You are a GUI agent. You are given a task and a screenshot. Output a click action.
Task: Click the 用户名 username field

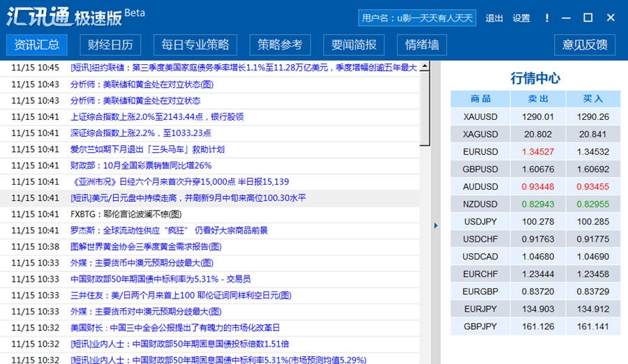(x=417, y=18)
